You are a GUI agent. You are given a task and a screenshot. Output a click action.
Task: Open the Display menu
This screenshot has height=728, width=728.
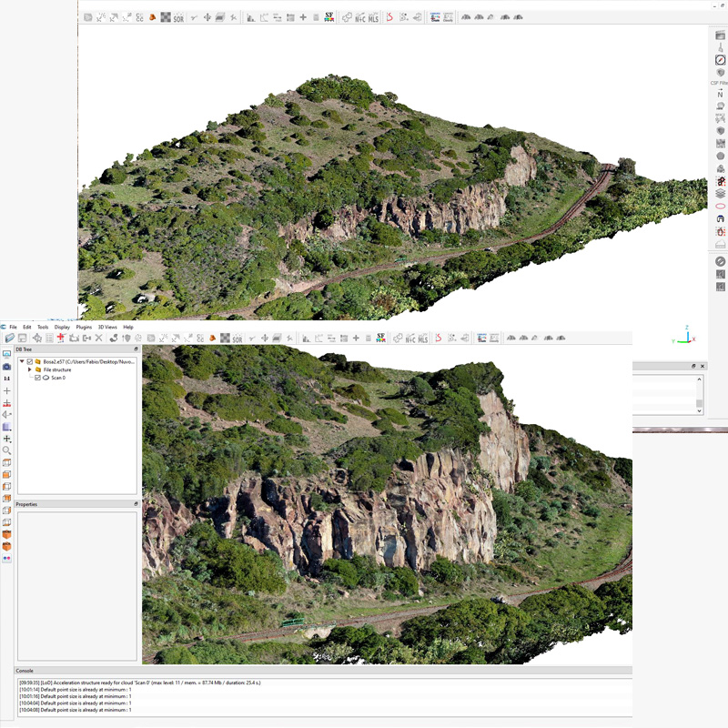point(62,327)
